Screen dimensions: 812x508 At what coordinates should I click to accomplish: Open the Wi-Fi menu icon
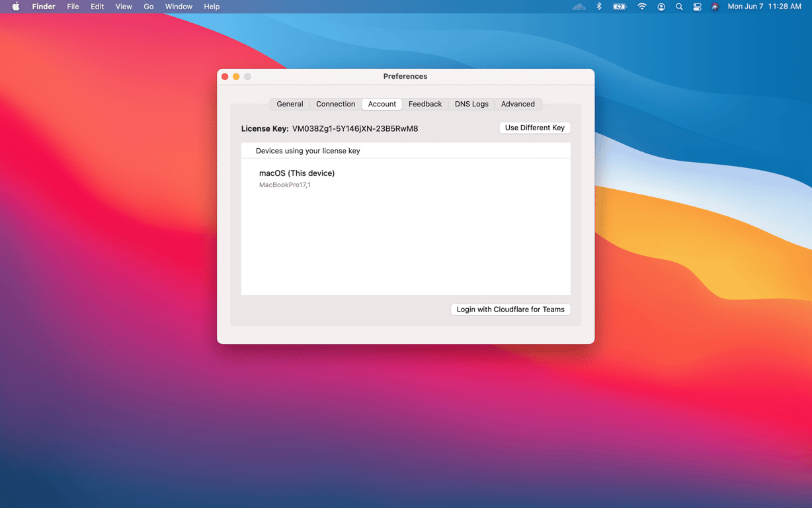tap(641, 7)
